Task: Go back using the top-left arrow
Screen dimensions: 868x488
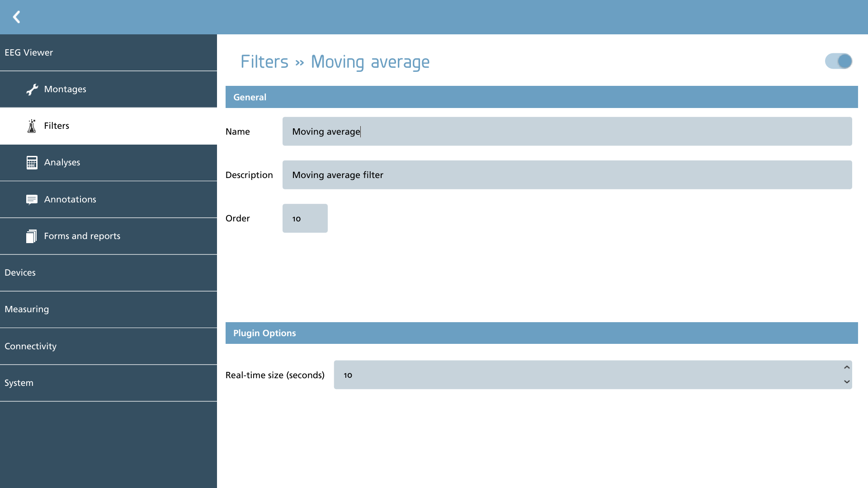Action: [17, 17]
